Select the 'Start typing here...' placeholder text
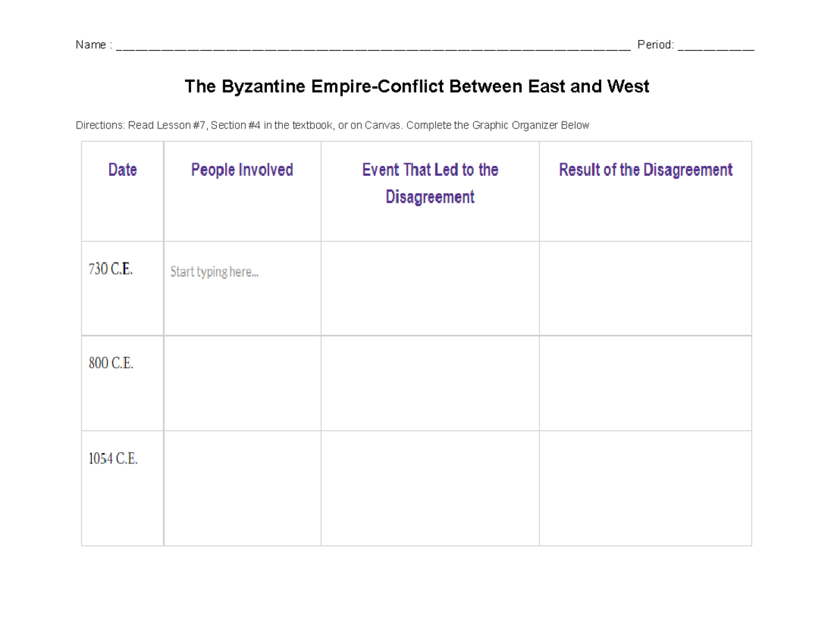Image resolution: width=834 pixels, height=644 pixels. click(213, 272)
